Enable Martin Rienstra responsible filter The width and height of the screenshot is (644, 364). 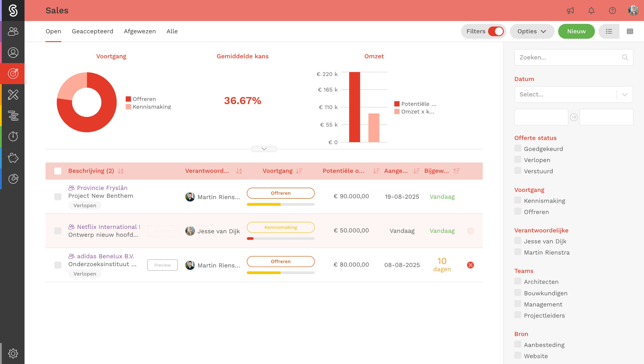point(518,252)
